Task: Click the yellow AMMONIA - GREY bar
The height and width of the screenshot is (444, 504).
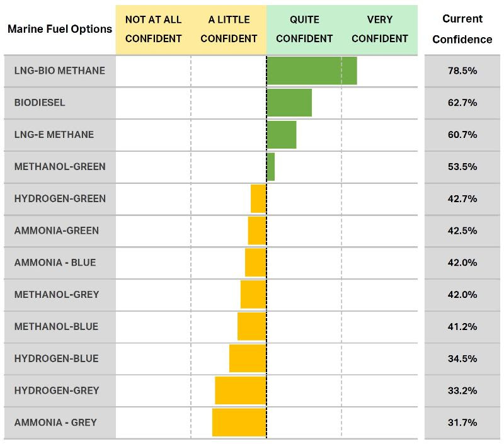Action: (x=239, y=422)
